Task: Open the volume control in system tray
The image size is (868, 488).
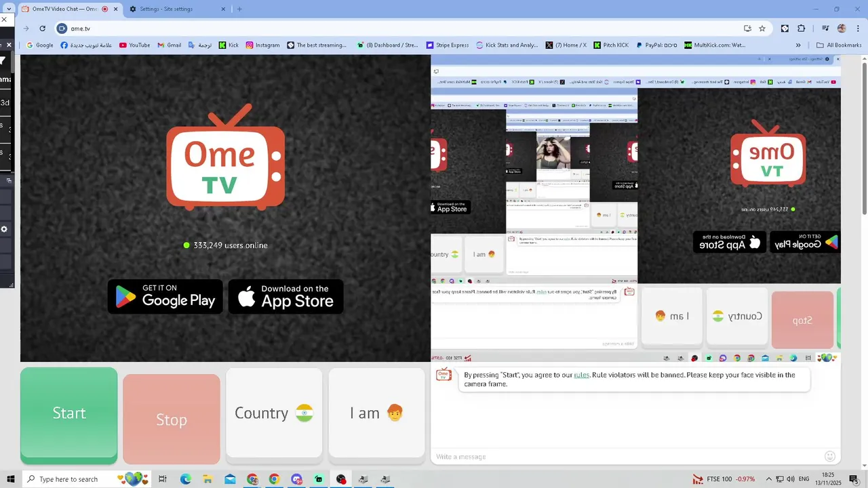Action: pyautogui.click(x=791, y=479)
